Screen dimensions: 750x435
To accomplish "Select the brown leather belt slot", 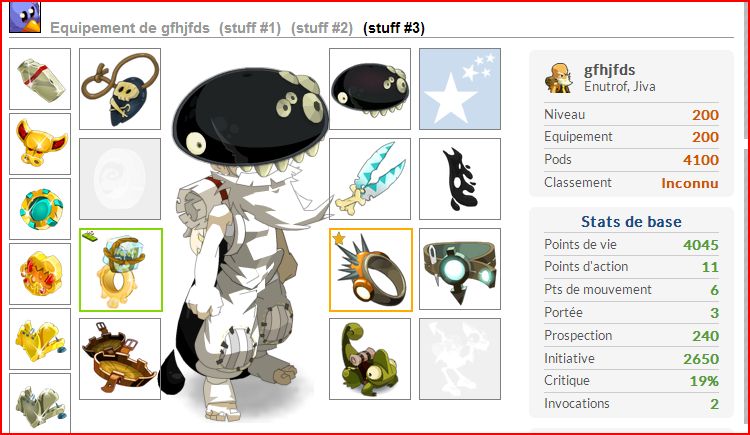I will click(120, 359).
